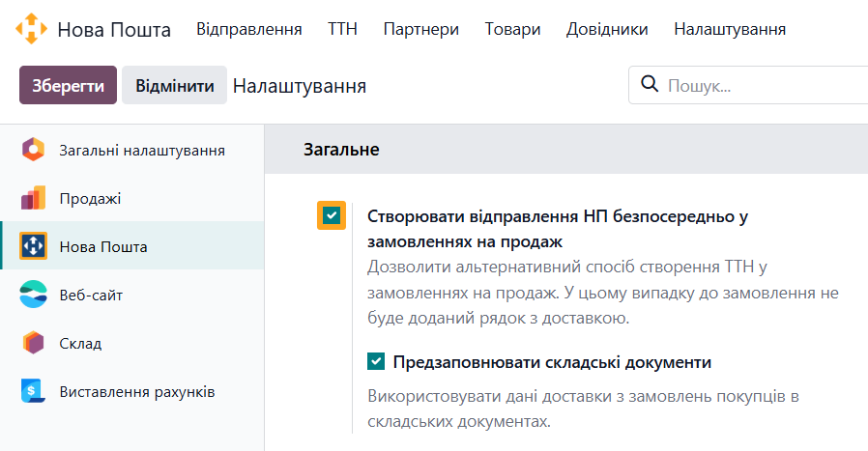Click Предзаповнювати складські документи label

coord(552,362)
